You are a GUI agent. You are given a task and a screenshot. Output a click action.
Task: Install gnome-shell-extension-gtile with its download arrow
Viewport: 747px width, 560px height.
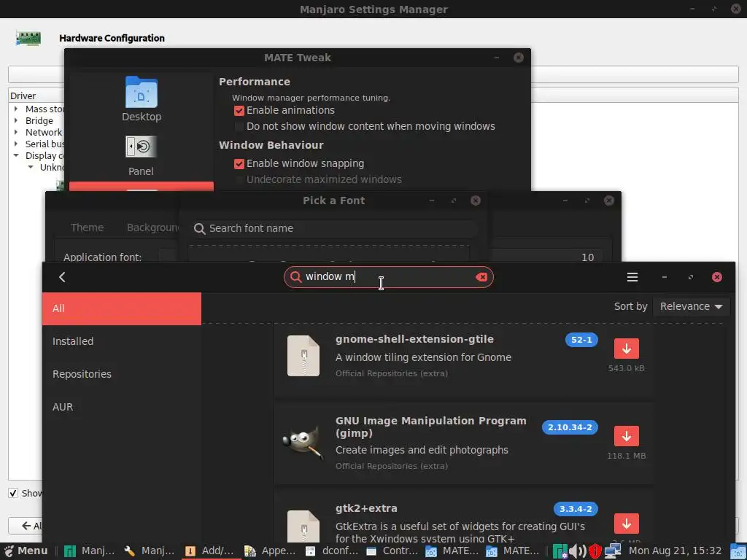coord(627,349)
